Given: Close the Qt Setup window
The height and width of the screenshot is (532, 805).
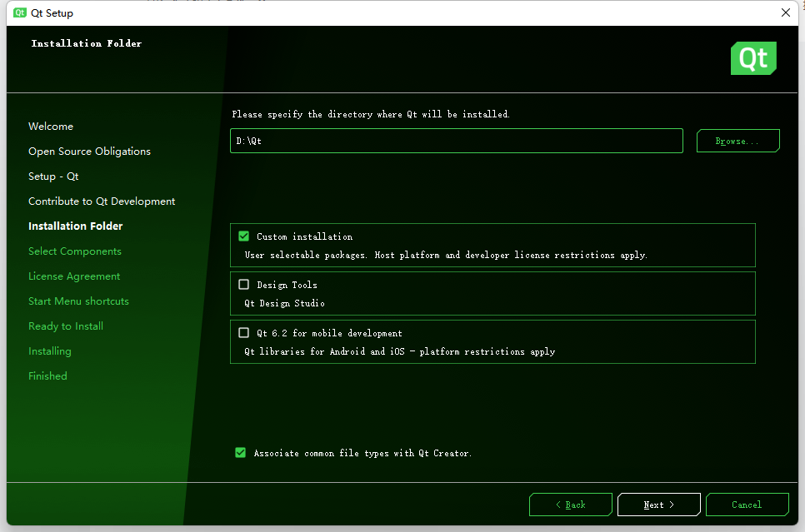Looking at the screenshot, I should pos(786,12).
